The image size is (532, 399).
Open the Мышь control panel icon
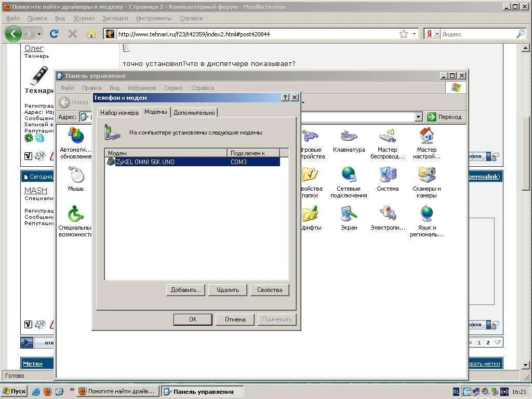coord(76,178)
